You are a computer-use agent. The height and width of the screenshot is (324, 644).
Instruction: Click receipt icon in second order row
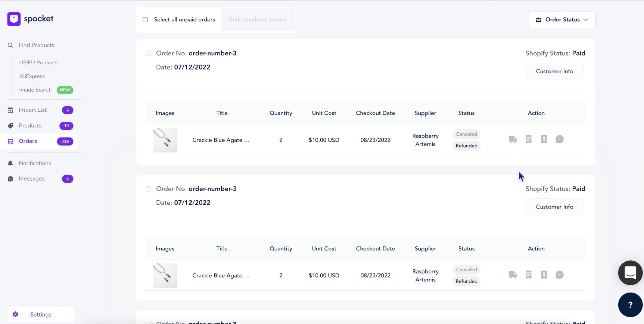(x=529, y=275)
